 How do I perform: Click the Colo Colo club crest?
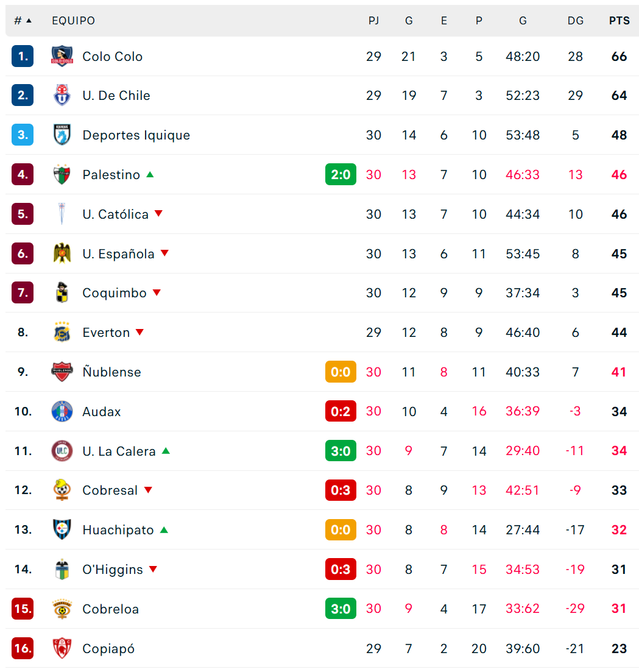62,56
